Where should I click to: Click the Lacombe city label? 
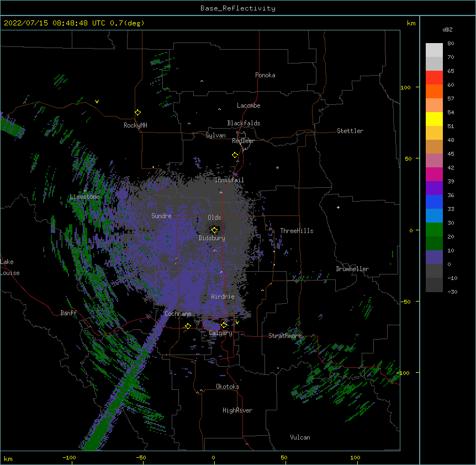pos(248,105)
